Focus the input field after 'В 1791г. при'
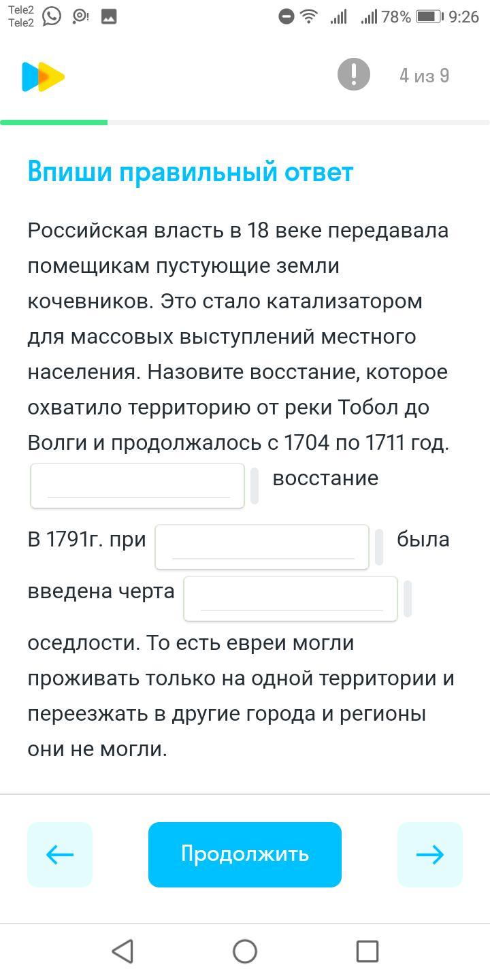 pyautogui.click(x=262, y=546)
